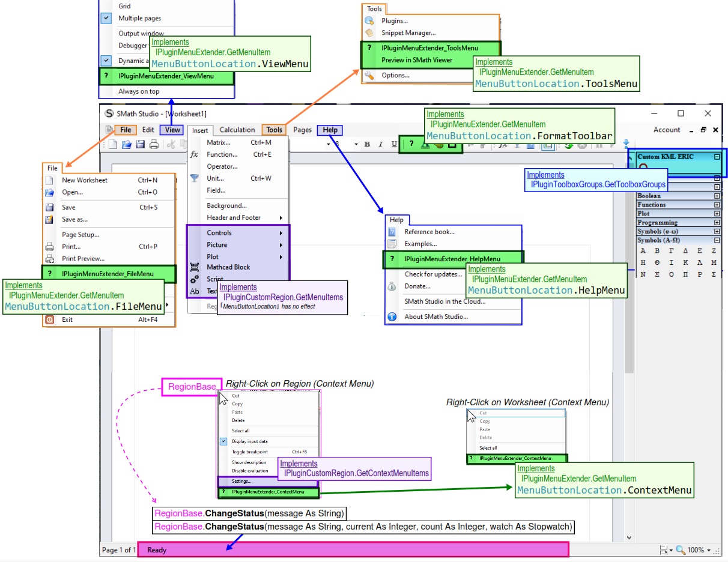Click the fx icon beside Function in Insert menu
This screenshot has height=562, width=728.
(193, 154)
